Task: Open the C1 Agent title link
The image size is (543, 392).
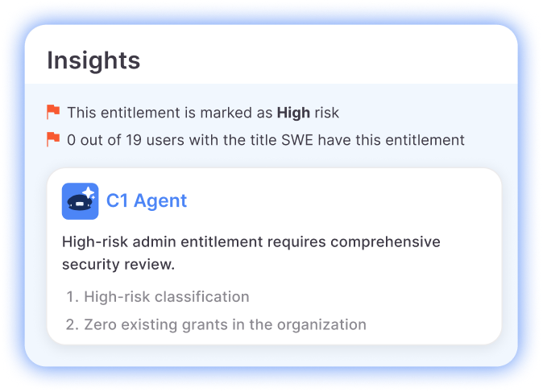Action: tap(147, 200)
